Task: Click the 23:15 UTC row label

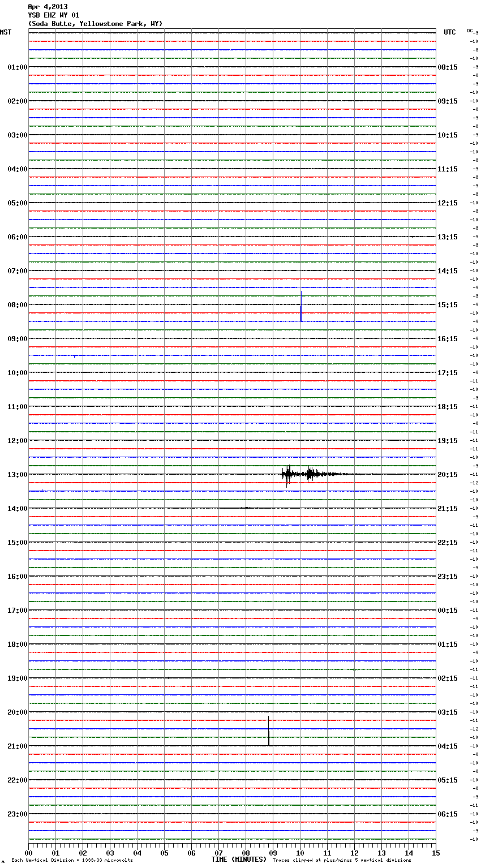Action: (x=448, y=577)
